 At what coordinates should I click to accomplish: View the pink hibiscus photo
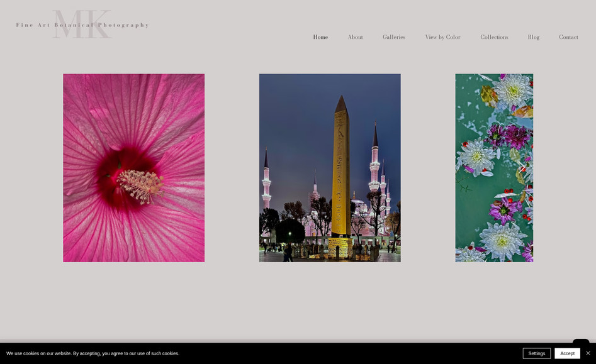pyautogui.click(x=133, y=167)
